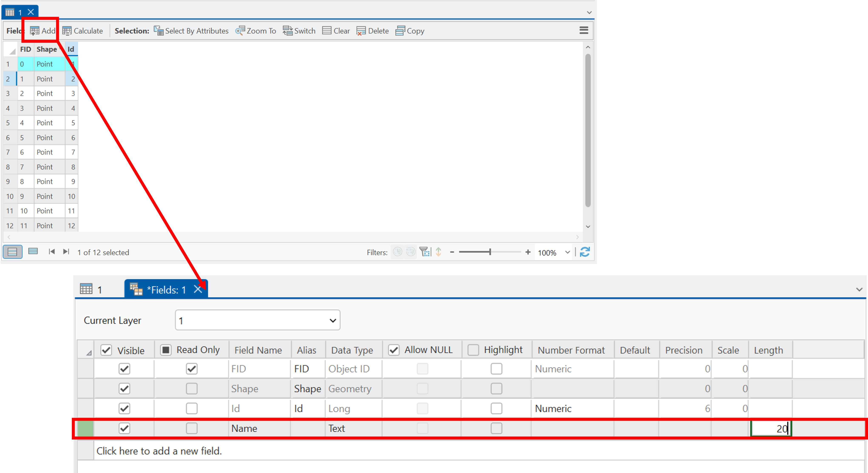
Task: Switch the selection
Action: pos(299,31)
